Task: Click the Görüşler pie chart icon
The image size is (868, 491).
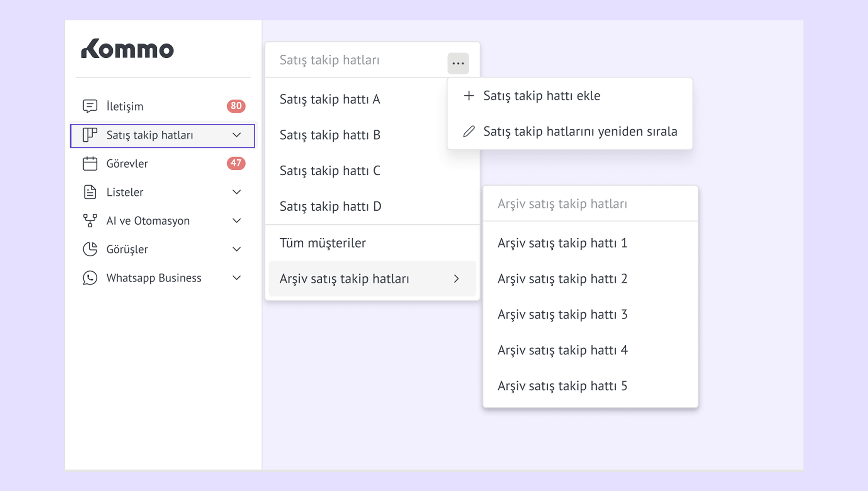Action: tap(90, 249)
